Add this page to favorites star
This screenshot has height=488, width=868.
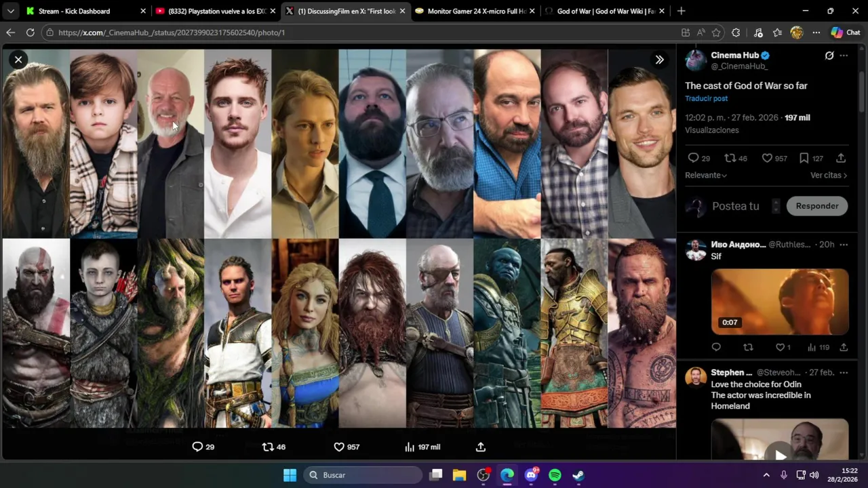[716, 33]
